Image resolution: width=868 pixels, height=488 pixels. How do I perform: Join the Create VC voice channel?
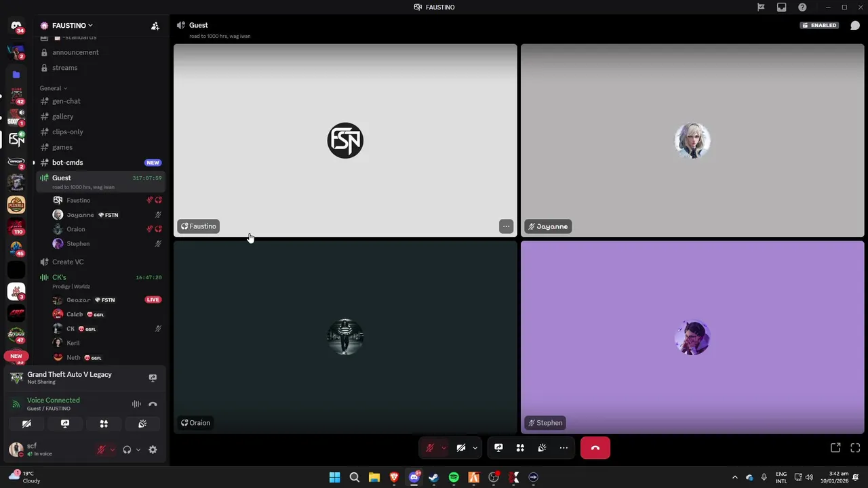100,262
